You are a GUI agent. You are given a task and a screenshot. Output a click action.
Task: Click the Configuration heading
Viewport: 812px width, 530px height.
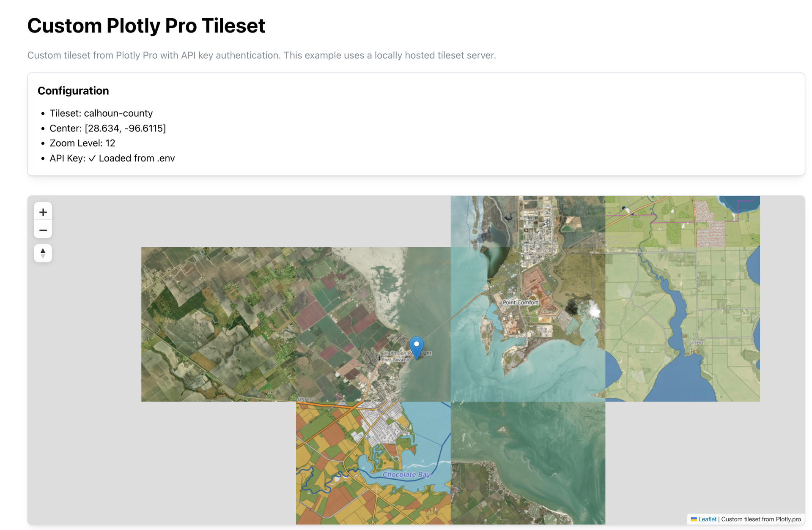tap(73, 90)
